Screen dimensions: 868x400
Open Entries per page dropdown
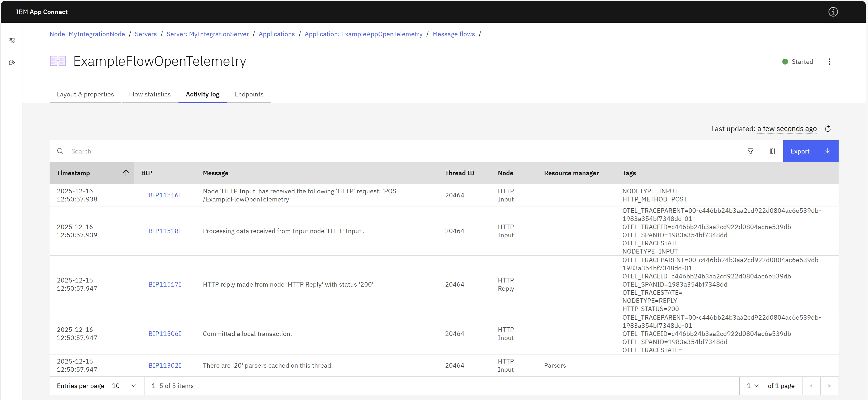(124, 386)
